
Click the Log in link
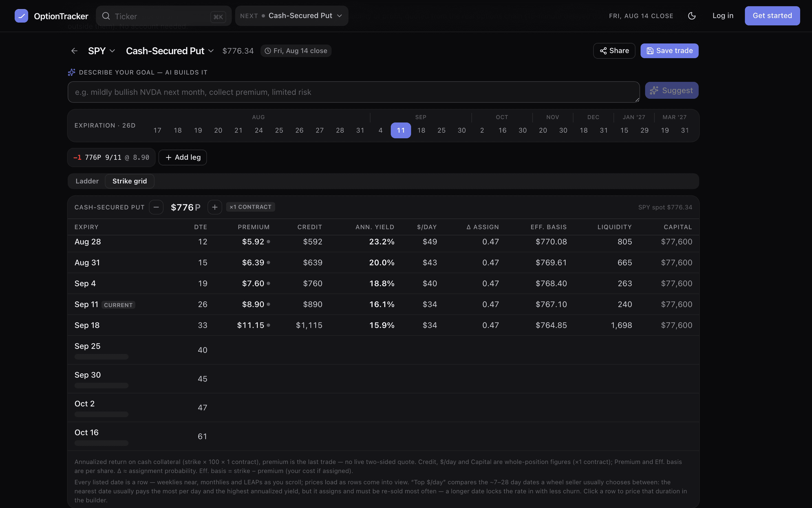(723, 16)
